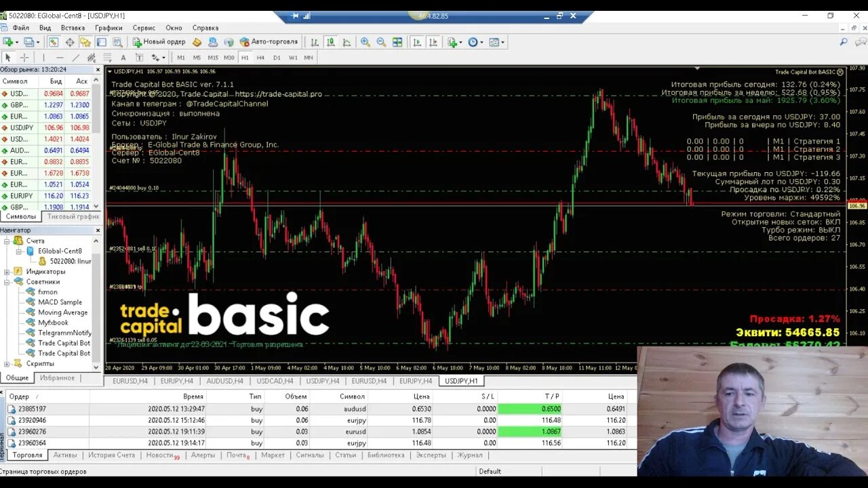Image resolution: width=868 pixels, height=488 pixels.
Task: Zoom in the chart with plus magnifier
Action: (x=366, y=42)
